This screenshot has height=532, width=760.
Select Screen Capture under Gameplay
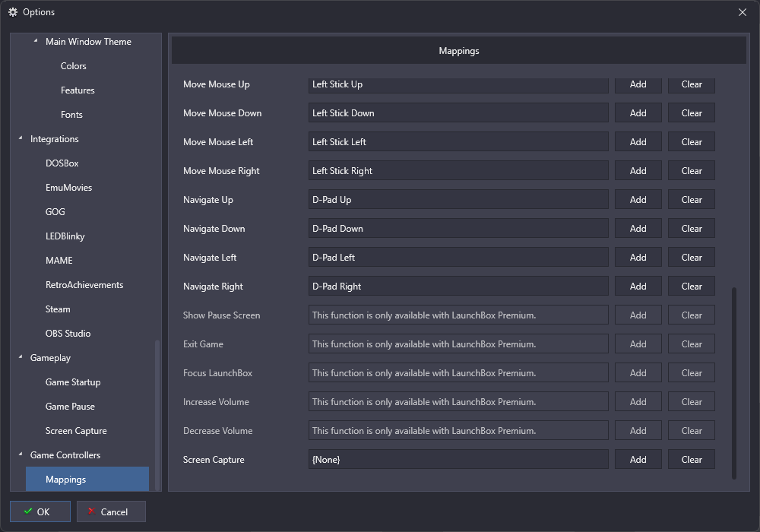point(76,431)
